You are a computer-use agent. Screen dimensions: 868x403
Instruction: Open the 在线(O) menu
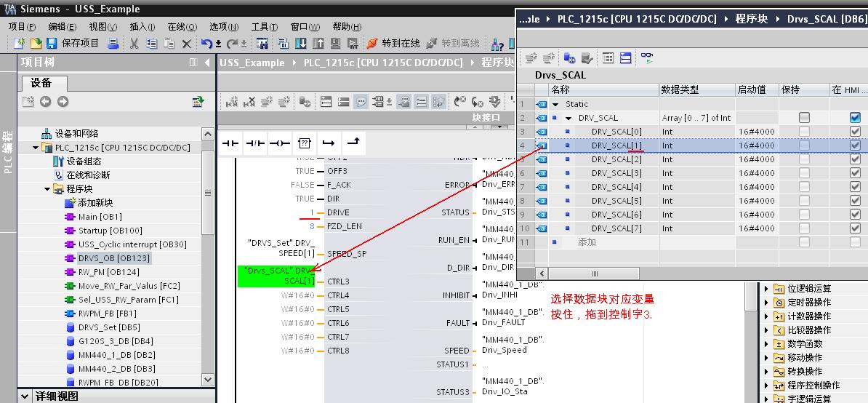(182, 27)
